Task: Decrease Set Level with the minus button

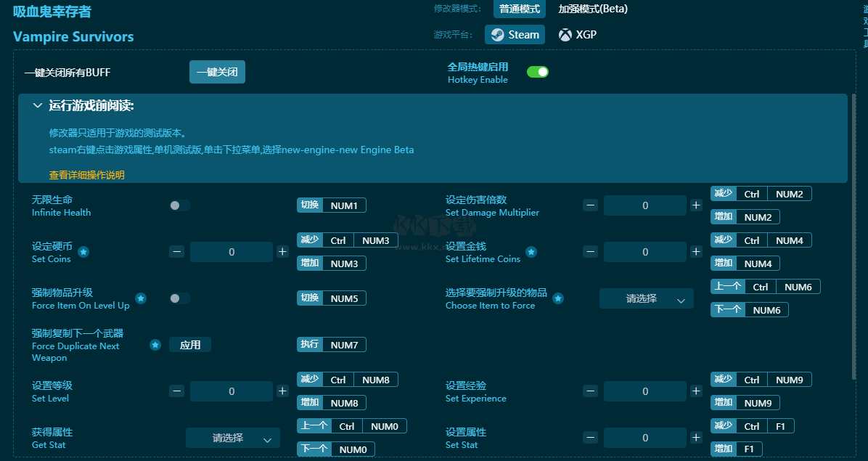Action: (176, 391)
